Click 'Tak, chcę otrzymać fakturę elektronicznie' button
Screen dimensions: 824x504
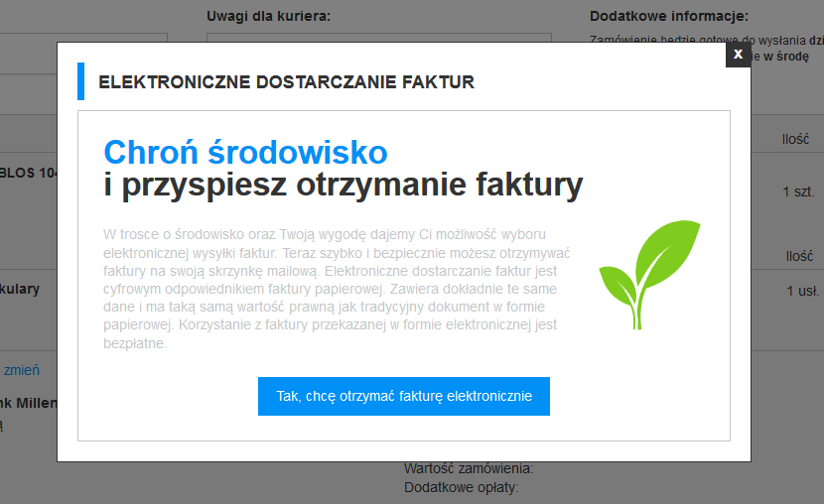404,396
